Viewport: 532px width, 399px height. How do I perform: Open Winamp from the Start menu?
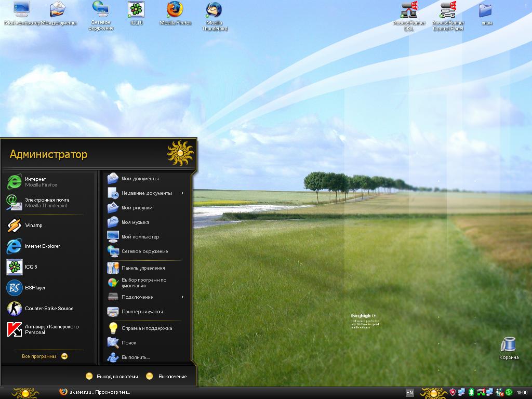coord(33,225)
